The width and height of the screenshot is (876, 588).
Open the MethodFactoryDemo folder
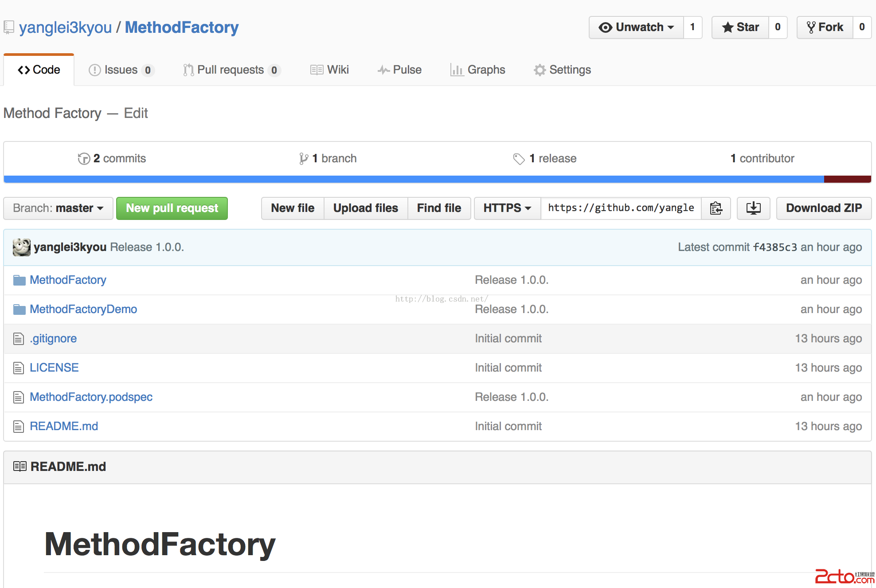83,309
